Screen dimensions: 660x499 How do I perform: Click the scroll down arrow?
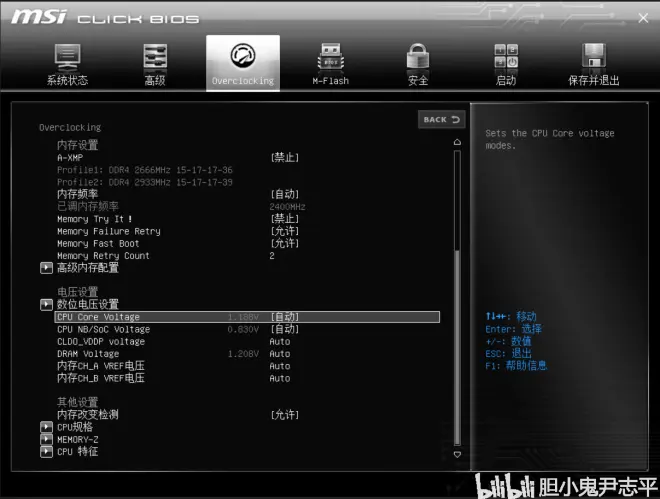point(457,454)
